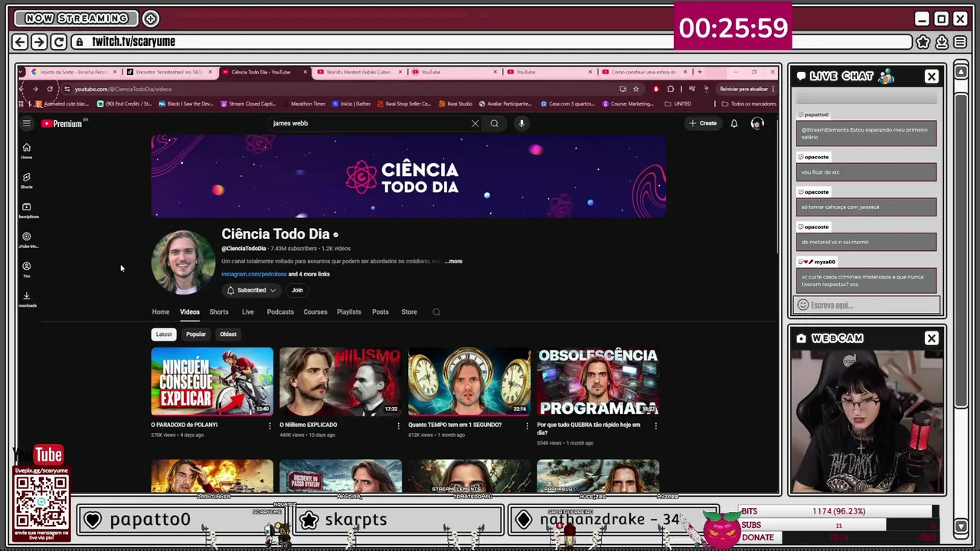Click the channel profile picture
Screen dimensions: 980x551
183,262
